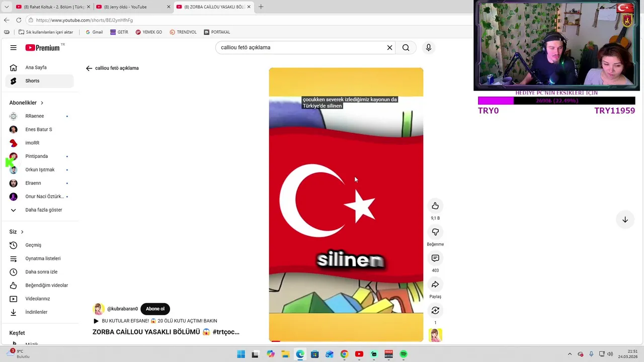Open Videolarınız page
Image resolution: width=644 pixels, height=362 pixels.
pyautogui.click(x=39, y=299)
